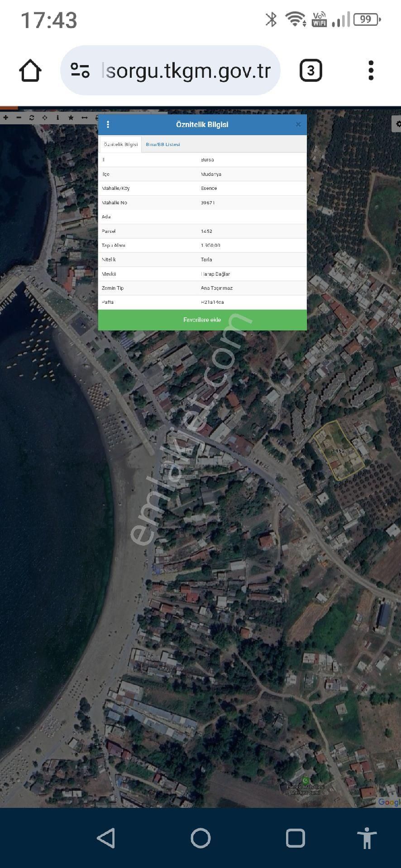Viewport: 401px width, 868px height.
Task: Select the info query map tool
Action: tap(57, 118)
